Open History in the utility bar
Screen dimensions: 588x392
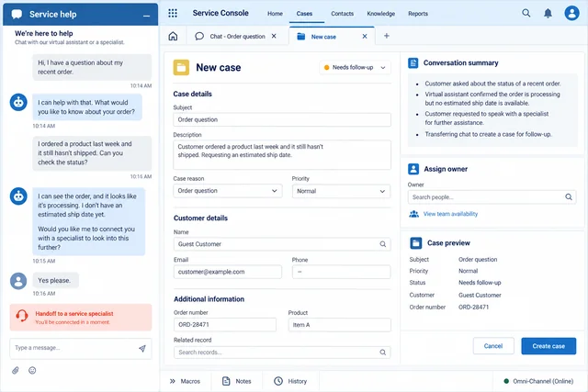[x=290, y=381]
